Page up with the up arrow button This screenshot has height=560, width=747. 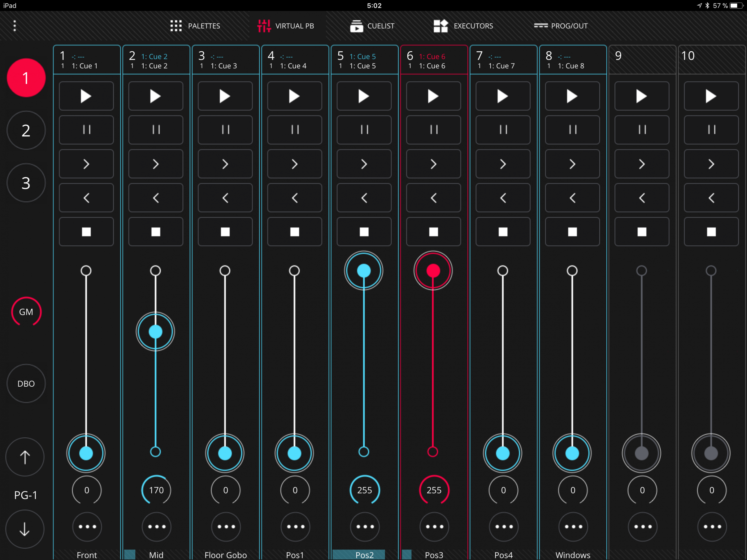25,457
